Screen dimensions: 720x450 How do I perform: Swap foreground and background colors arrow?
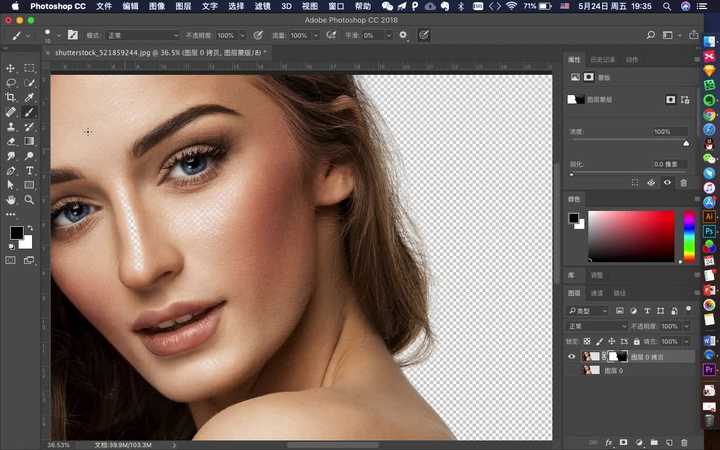(x=30, y=228)
